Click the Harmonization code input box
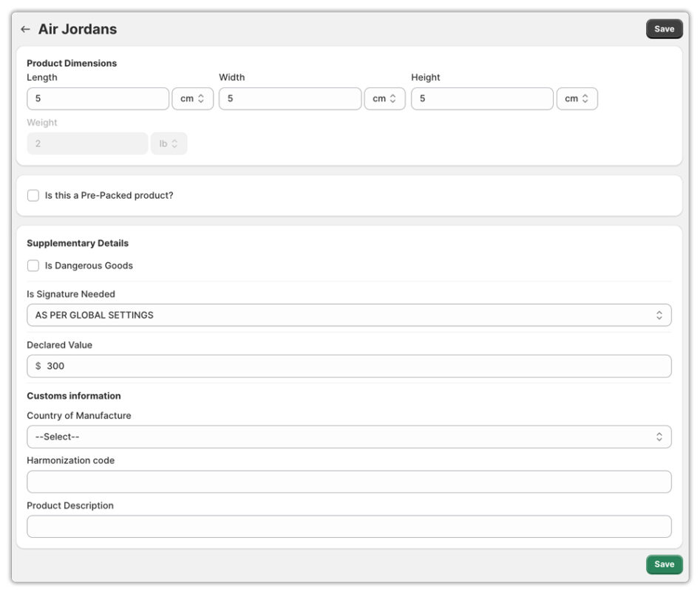The image size is (700, 591). point(347,481)
